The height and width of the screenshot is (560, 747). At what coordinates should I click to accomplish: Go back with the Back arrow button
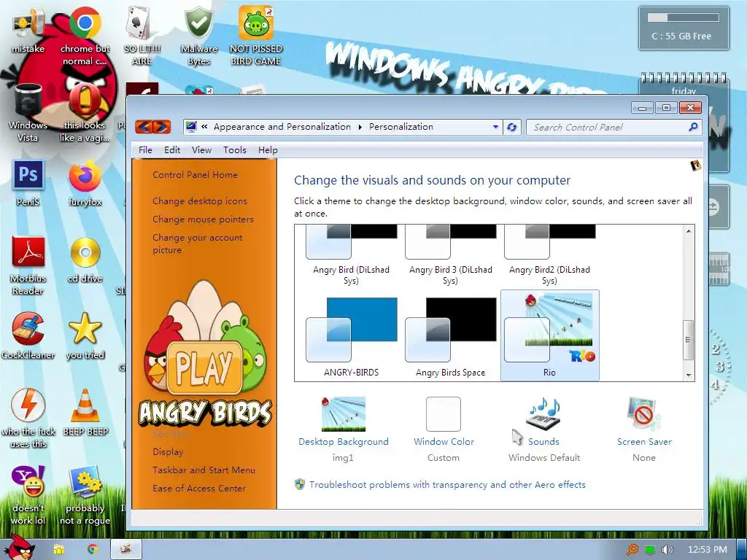point(144,127)
